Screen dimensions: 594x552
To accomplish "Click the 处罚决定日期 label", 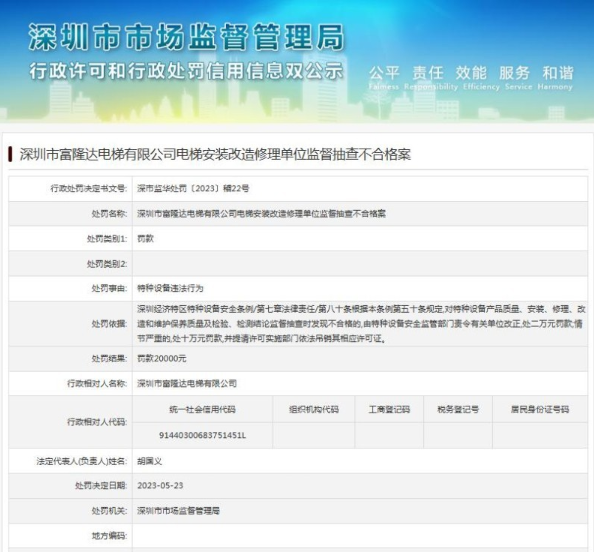I will [x=101, y=486].
